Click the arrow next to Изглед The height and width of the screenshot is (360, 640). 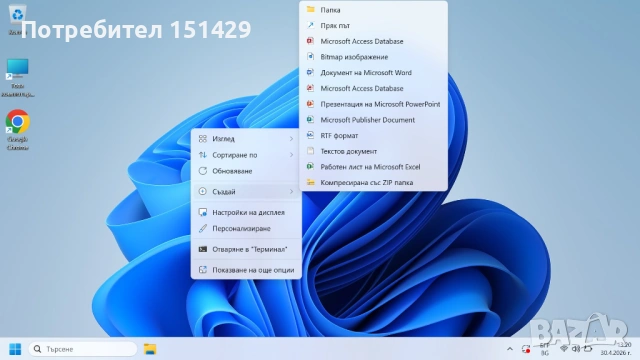tap(291, 139)
